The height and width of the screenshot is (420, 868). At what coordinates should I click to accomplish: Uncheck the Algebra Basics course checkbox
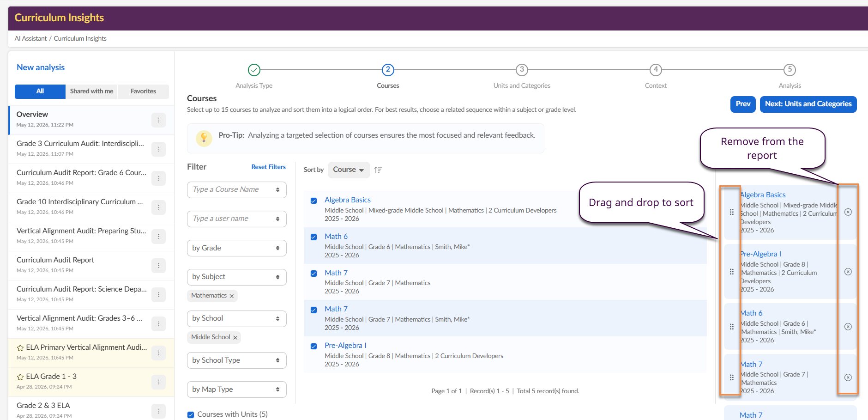[x=314, y=201]
